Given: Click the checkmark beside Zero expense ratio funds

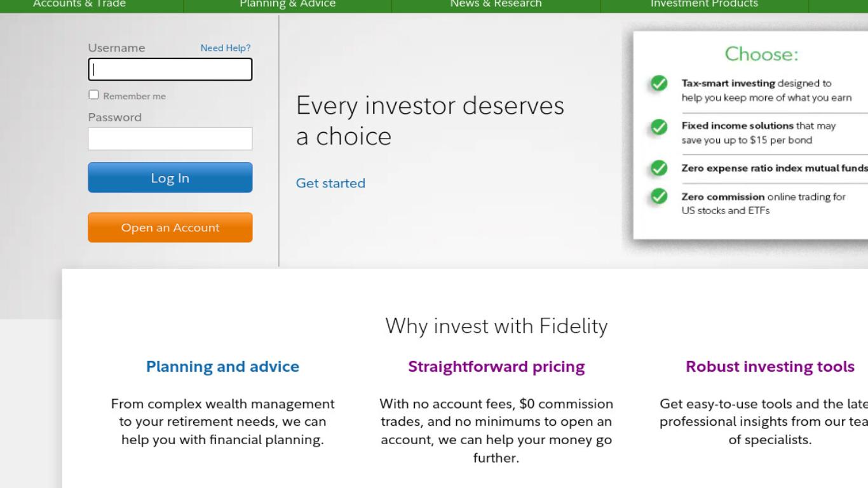Looking at the screenshot, I should pyautogui.click(x=659, y=168).
